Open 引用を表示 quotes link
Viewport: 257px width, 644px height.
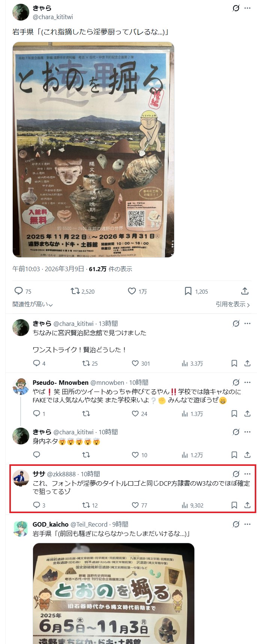click(x=233, y=304)
